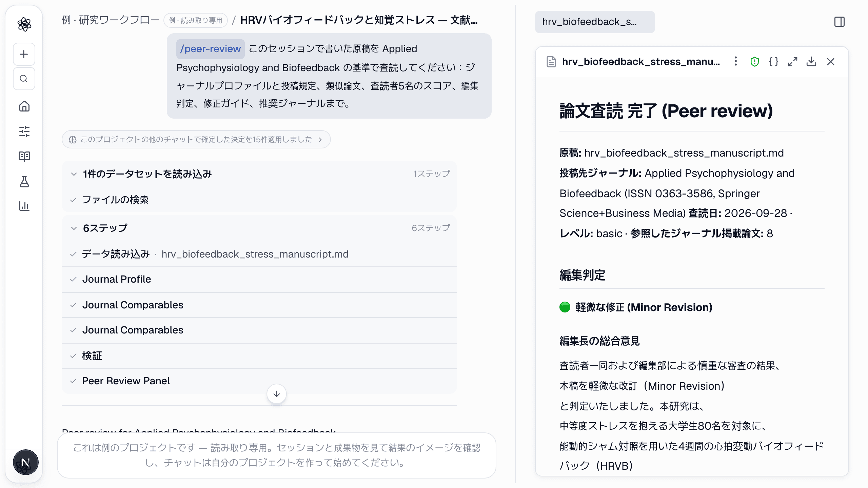Click the document title hrv_biofeedback_stress_manu...
868x488 pixels.
tap(641, 62)
